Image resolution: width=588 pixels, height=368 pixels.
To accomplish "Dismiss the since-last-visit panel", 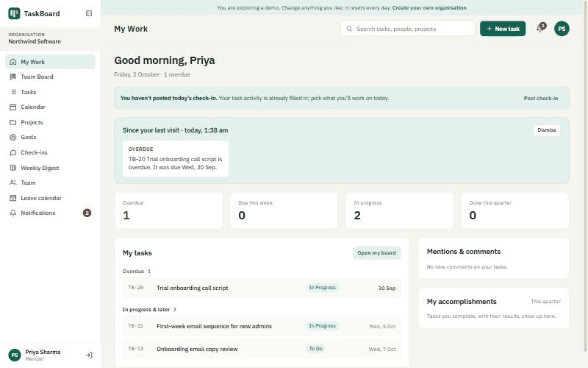I will point(547,130).
